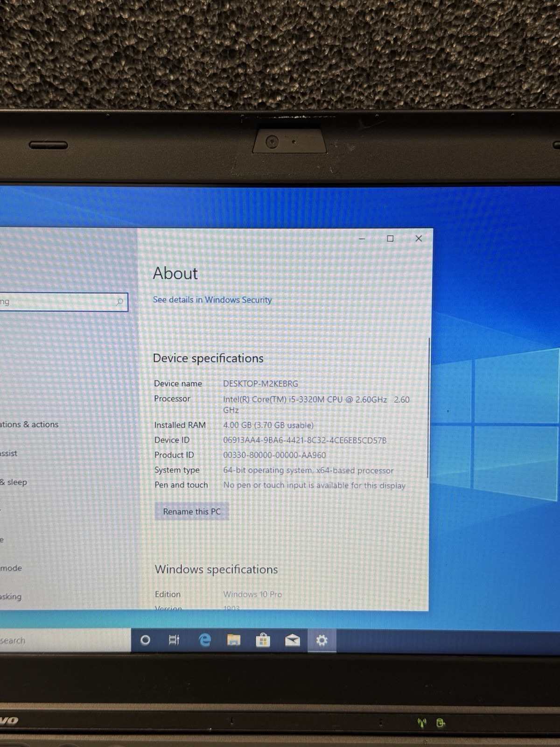Open Cortana circle icon on taskbar
Viewport: 560px width, 747px height.
click(x=145, y=640)
